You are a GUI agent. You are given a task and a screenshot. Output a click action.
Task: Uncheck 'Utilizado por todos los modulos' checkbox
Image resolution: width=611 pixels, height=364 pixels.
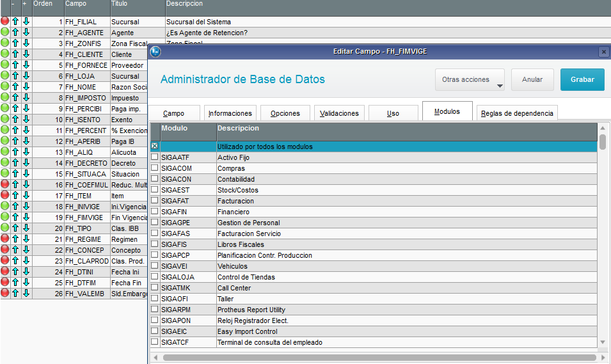[x=155, y=146]
